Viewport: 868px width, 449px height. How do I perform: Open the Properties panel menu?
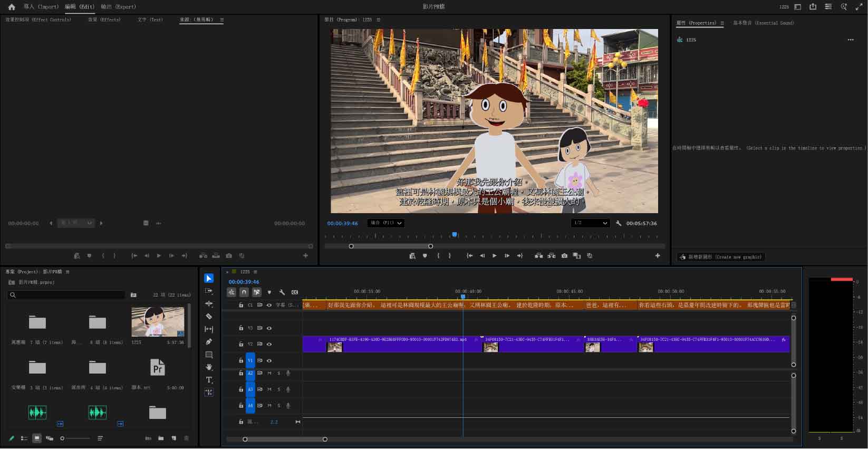pos(722,23)
